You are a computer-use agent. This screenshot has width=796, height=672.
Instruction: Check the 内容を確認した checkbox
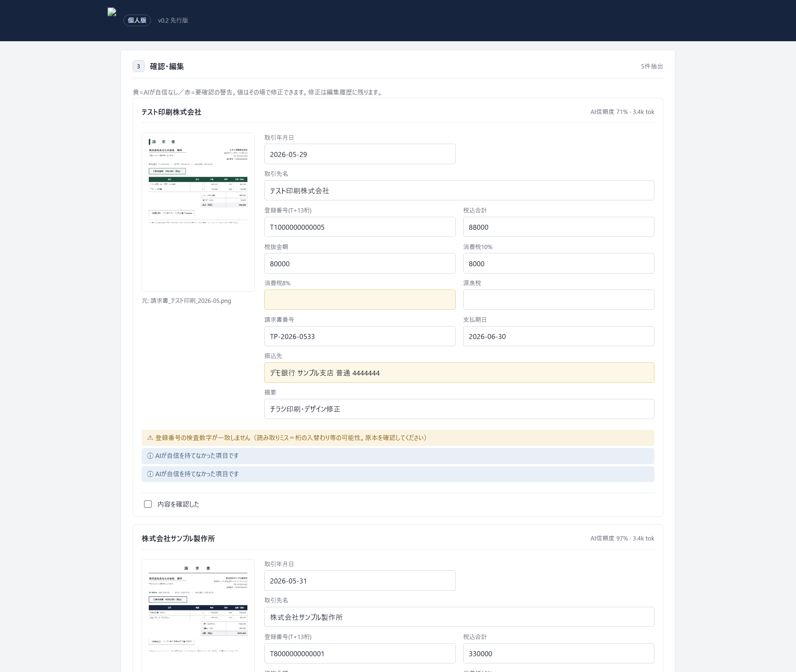pos(148,504)
